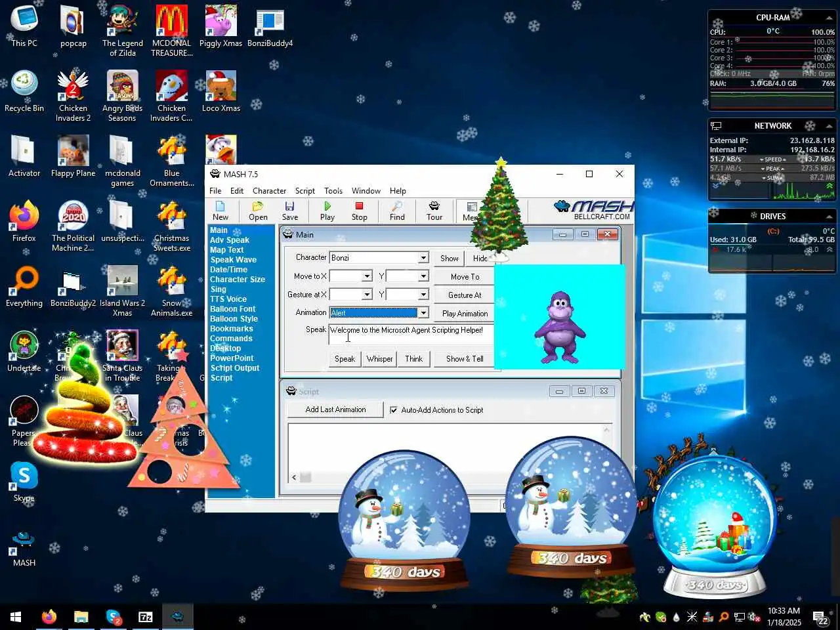Screen dimensions: 840x630
Task: Click the Speak text input field
Action: pos(411,335)
